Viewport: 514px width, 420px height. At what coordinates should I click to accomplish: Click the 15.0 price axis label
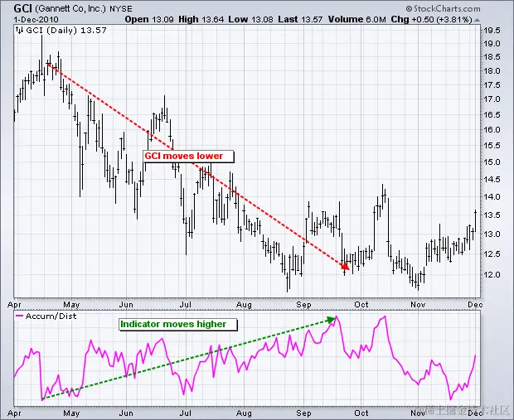(492, 162)
